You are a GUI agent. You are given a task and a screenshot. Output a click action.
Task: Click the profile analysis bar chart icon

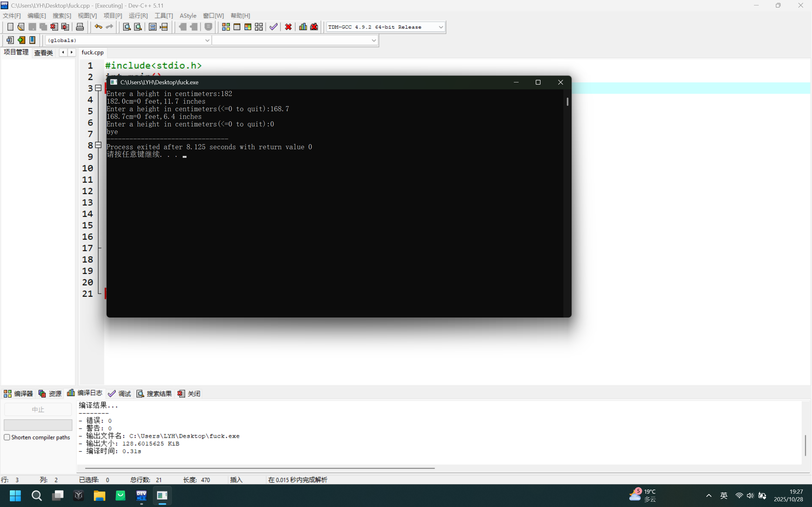[x=303, y=27]
